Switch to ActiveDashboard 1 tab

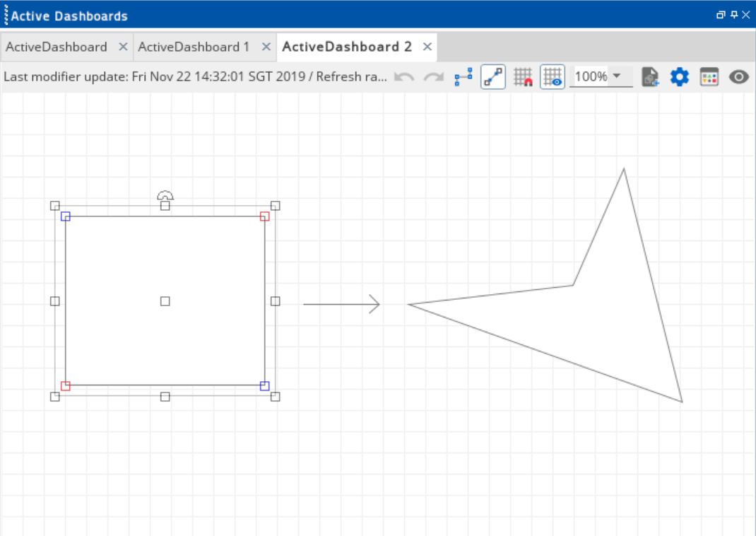(194, 47)
